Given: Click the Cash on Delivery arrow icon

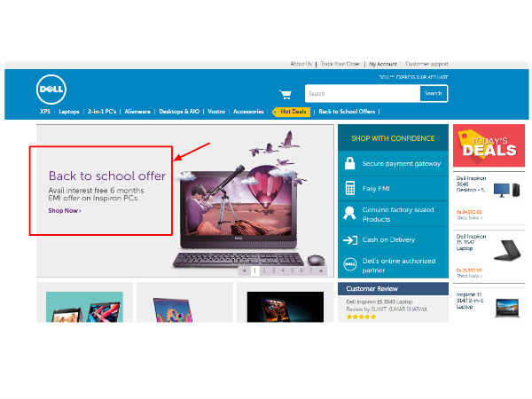Looking at the screenshot, I should (350, 239).
